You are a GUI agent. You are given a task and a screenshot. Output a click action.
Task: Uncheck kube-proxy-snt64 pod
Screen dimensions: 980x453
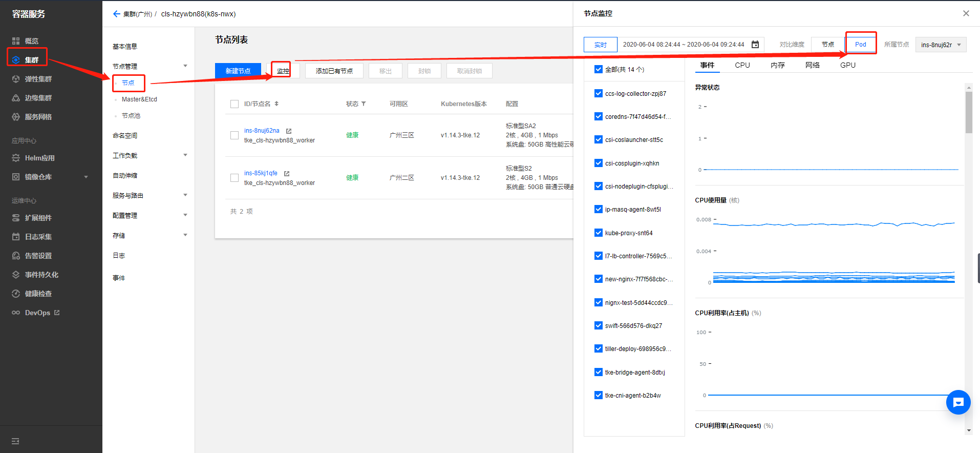tap(599, 233)
